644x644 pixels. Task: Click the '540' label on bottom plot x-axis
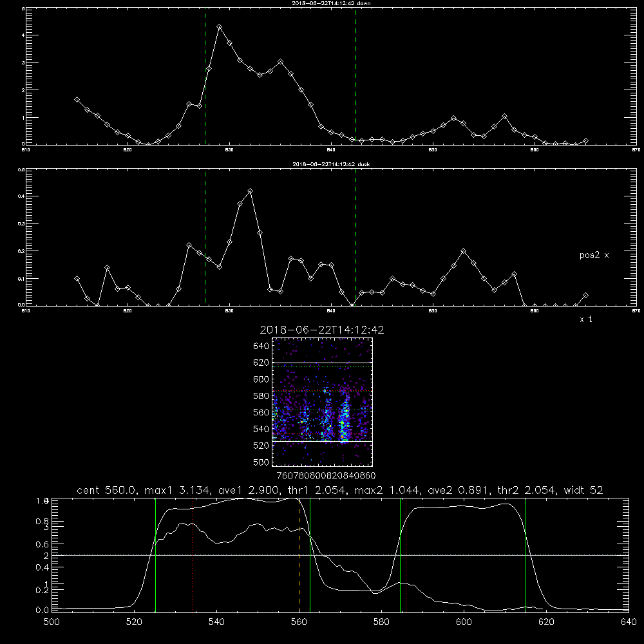tap(216, 622)
